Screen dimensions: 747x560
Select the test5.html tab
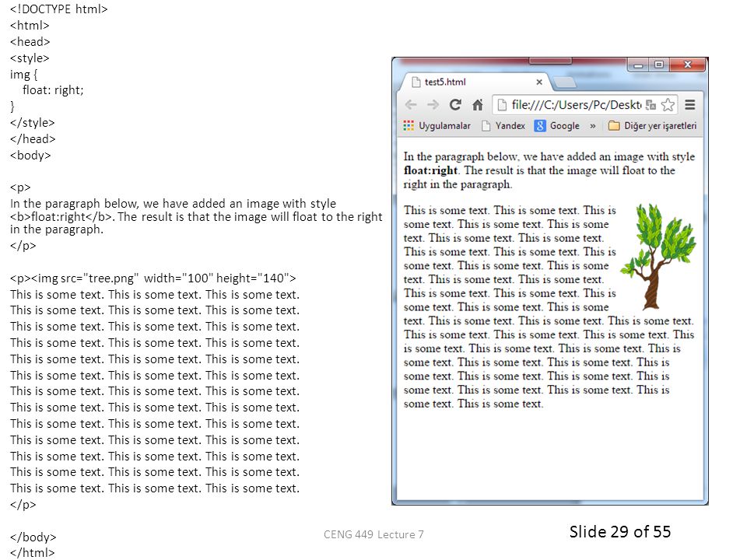pos(475,82)
